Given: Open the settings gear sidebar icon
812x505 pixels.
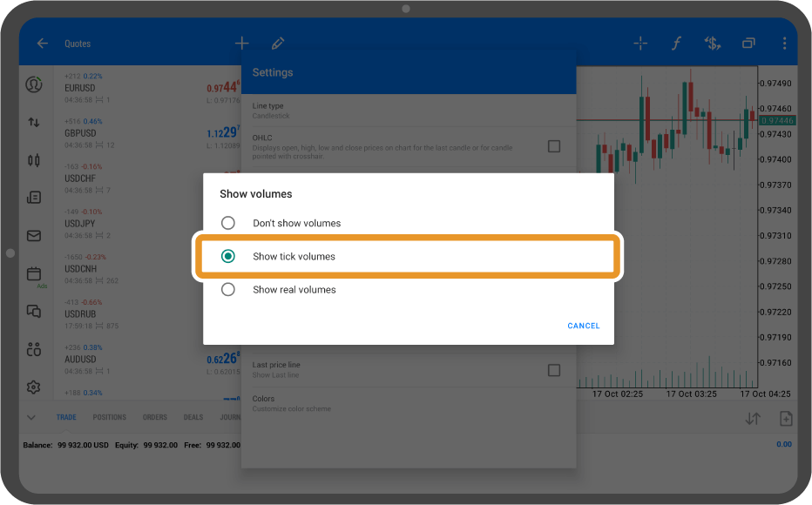Looking at the screenshot, I should 34,387.
